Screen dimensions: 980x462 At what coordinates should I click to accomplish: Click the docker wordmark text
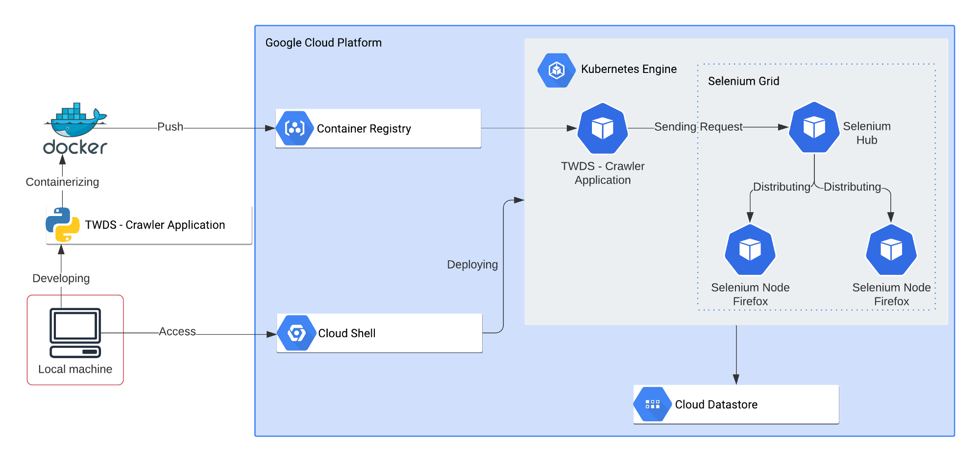coord(75,147)
